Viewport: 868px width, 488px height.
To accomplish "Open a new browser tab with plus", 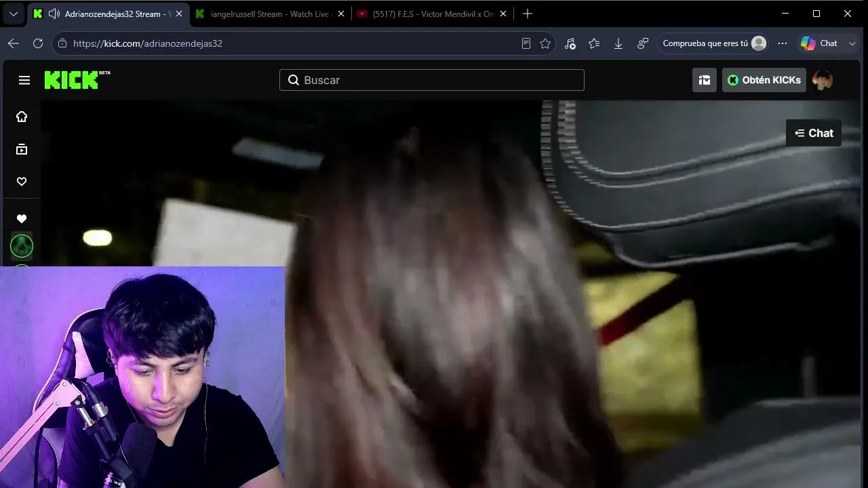I will (x=528, y=14).
